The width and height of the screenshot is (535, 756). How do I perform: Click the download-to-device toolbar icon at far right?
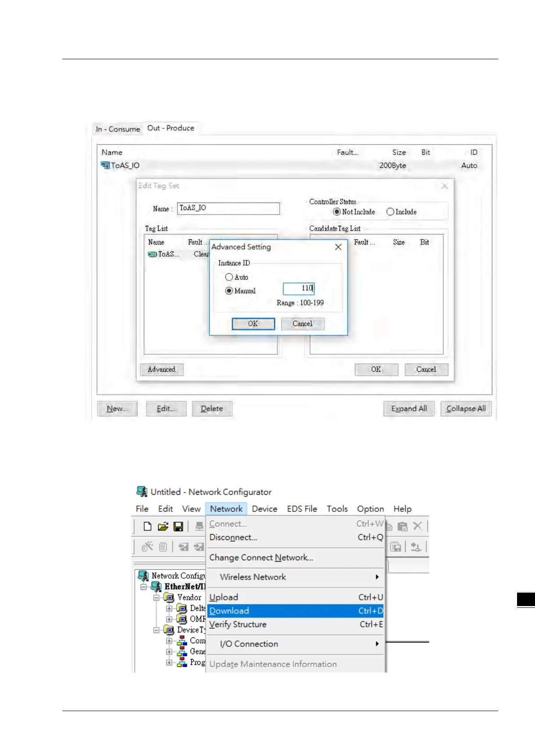416,547
